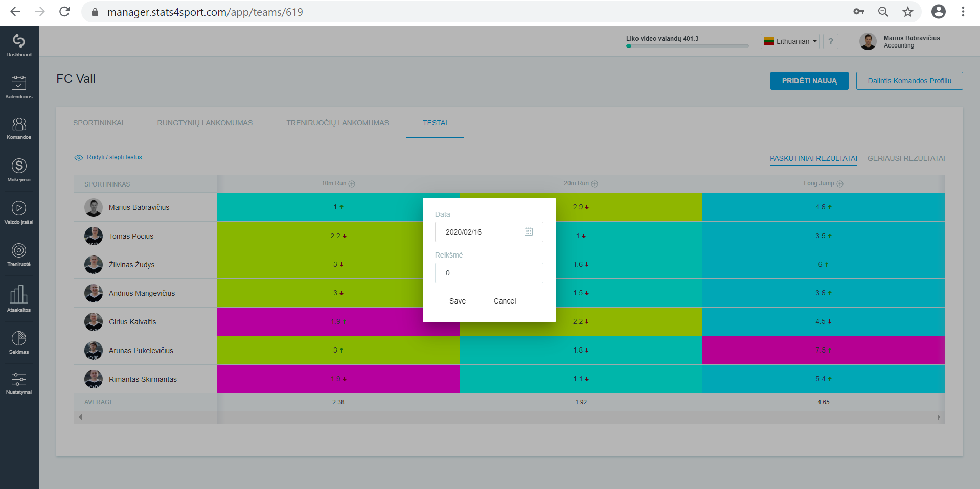Switch to Treniruočių Lankomumas tab
This screenshot has height=489, width=980.
point(337,123)
